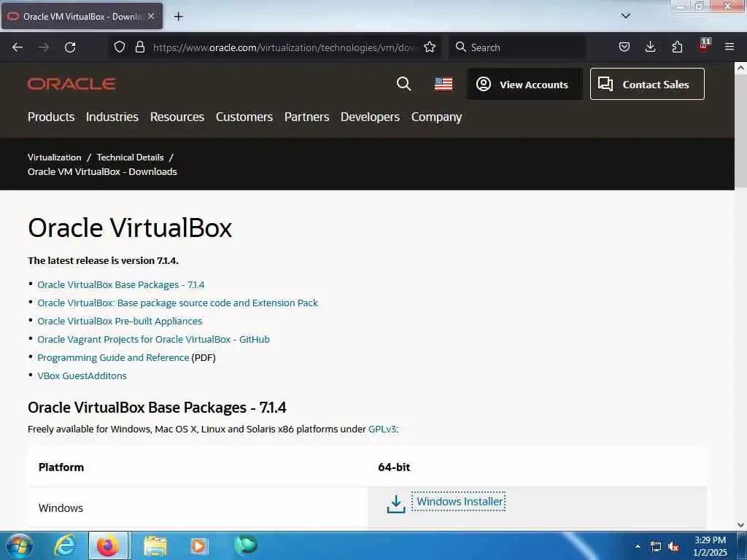Viewport: 747px width, 560px height.
Task: Click the download arrow icon beside Windows Installer
Action: [396, 505]
